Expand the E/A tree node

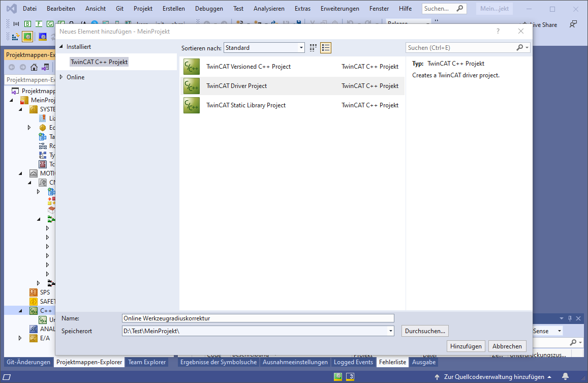click(21, 338)
